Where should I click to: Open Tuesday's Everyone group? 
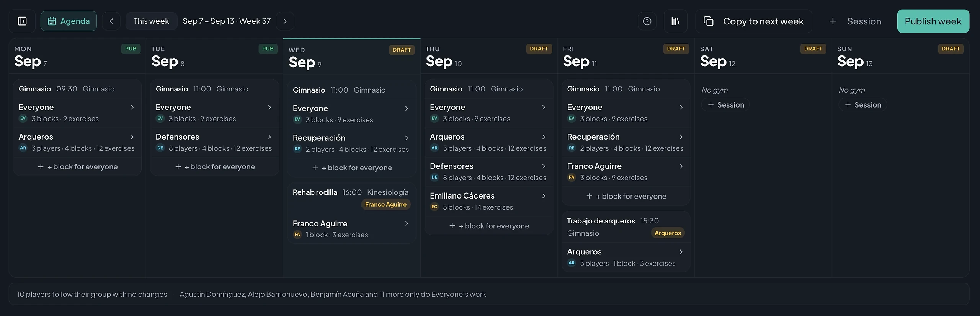tap(214, 112)
